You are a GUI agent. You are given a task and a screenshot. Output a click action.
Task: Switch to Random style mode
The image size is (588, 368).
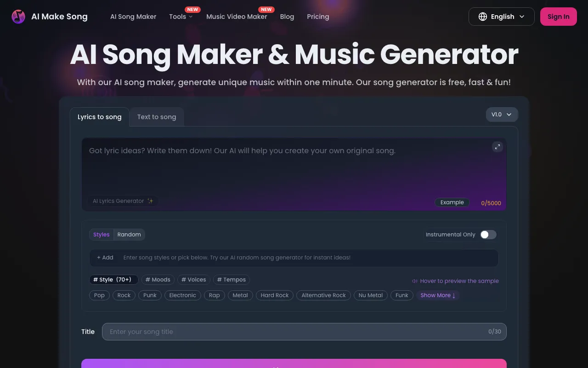click(129, 235)
